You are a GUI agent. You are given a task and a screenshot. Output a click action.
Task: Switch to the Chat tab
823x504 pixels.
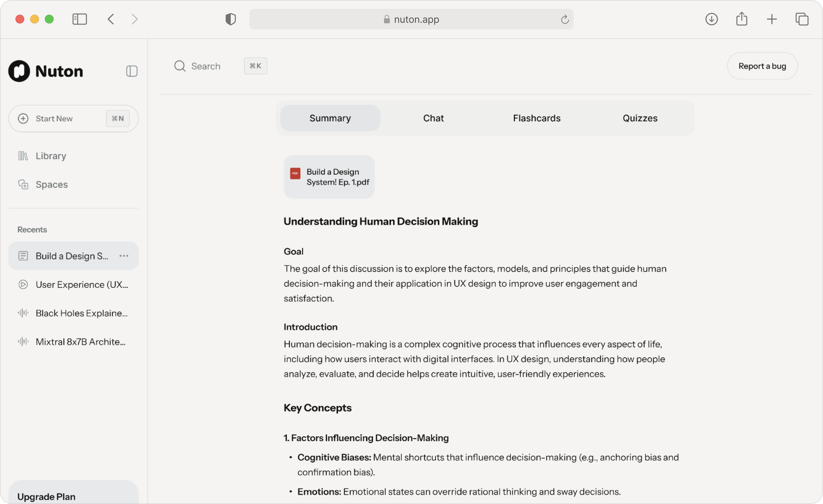[x=433, y=118]
